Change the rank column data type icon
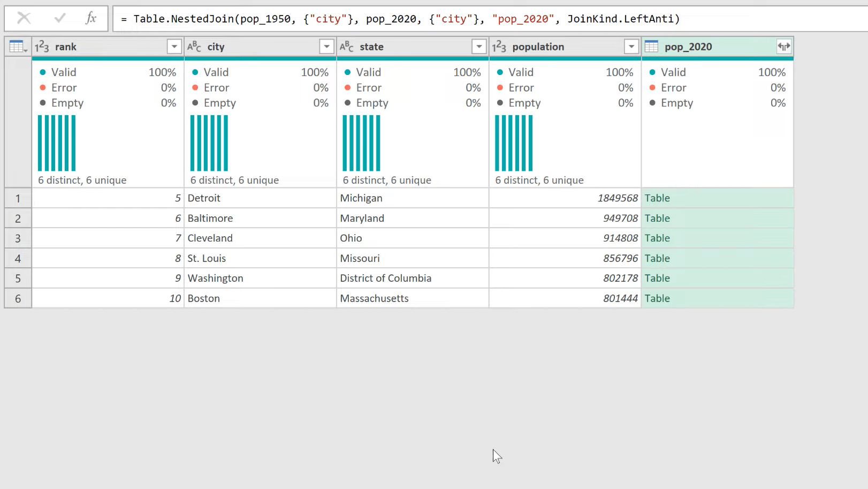 tap(42, 47)
